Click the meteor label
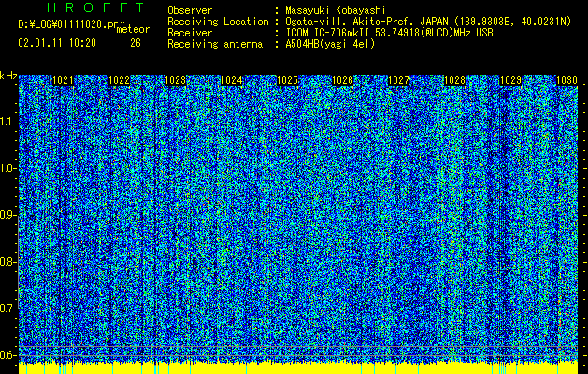This screenshot has height=374, width=588. [x=133, y=29]
